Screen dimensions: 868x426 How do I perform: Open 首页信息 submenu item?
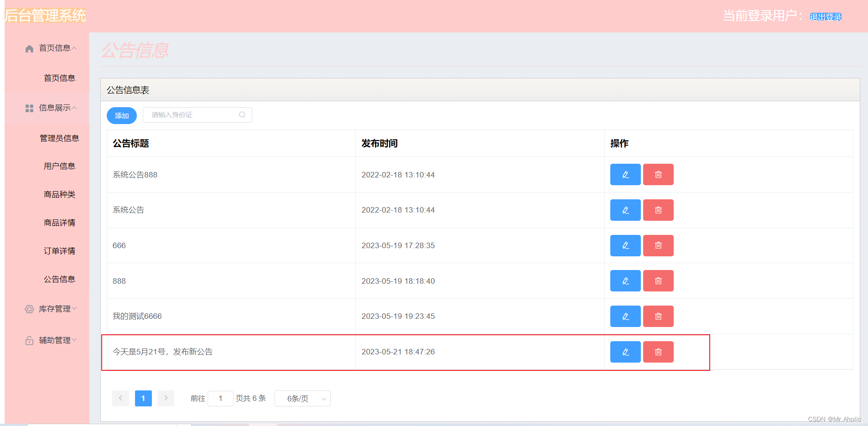(x=59, y=78)
